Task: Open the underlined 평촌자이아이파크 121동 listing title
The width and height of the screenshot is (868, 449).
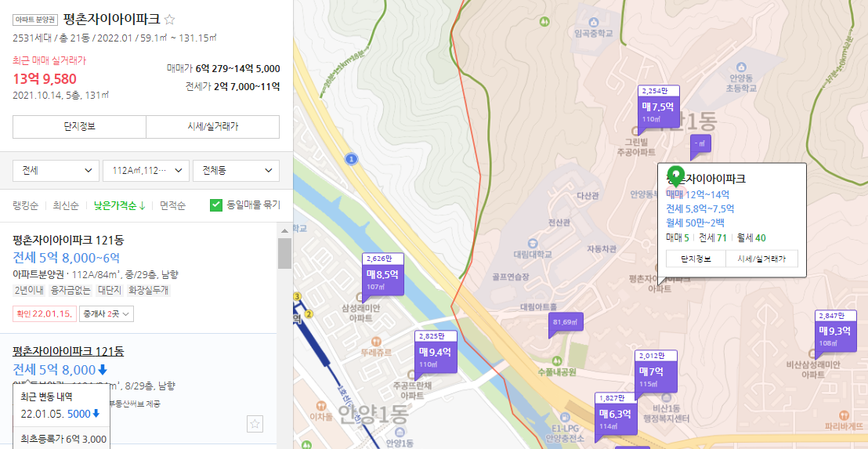Action: (x=68, y=351)
